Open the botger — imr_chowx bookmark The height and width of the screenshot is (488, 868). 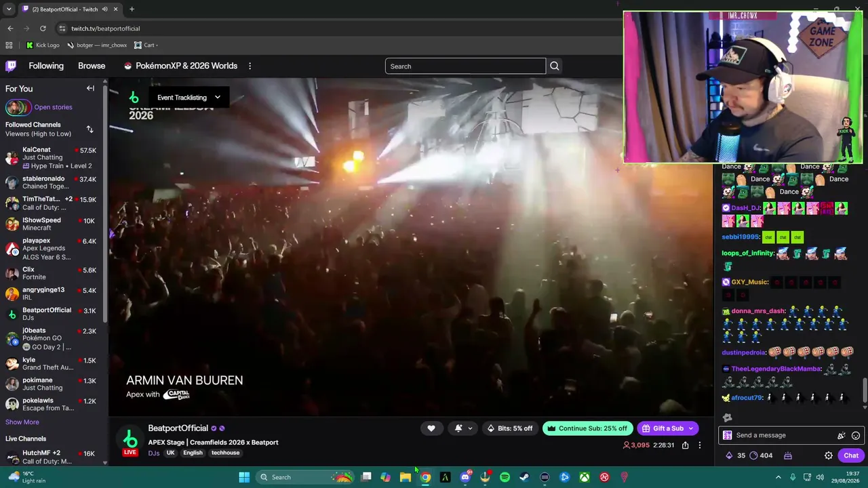97,45
